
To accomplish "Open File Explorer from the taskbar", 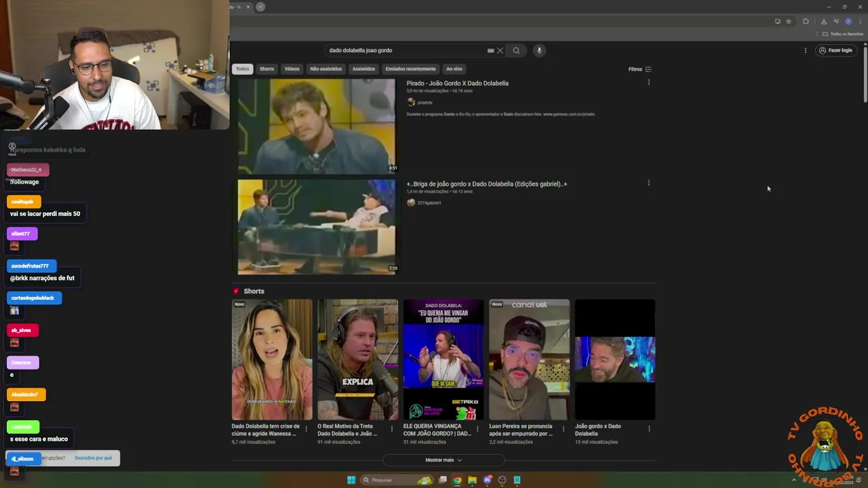I will pyautogui.click(x=472, y=480).
